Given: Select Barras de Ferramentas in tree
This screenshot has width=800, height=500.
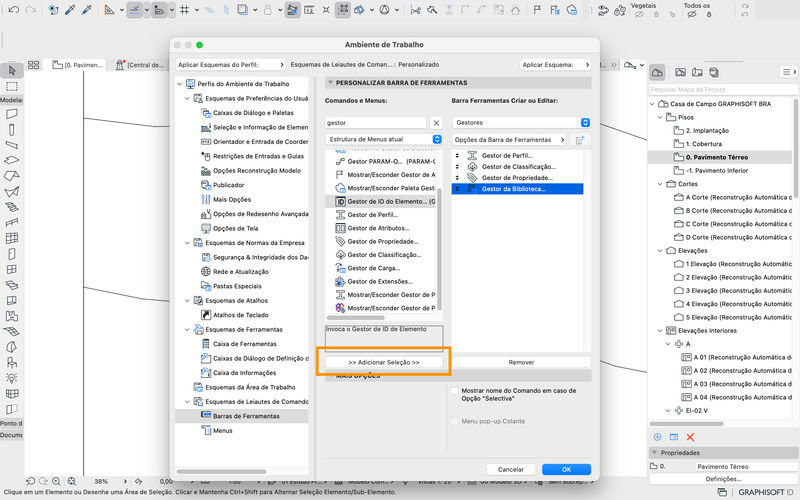Looking at the screenshot, I should pyautogui.click(x=241, y=416).
